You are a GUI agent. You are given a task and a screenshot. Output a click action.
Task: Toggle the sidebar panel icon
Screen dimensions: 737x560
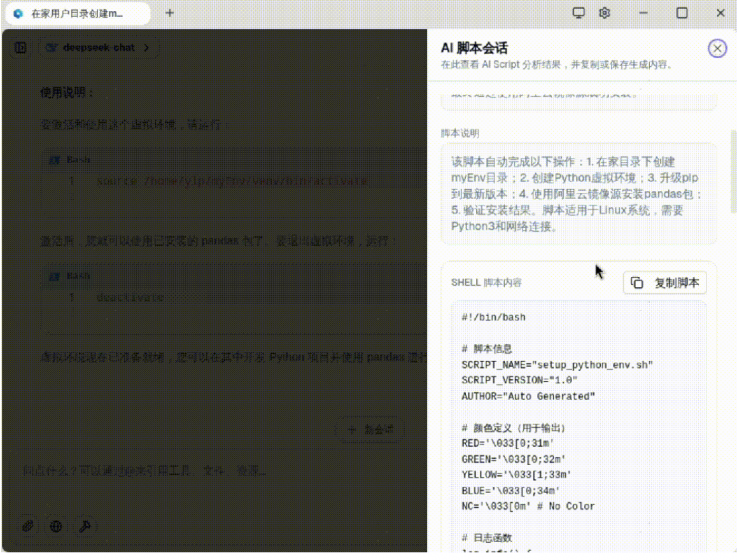point(20,47)
